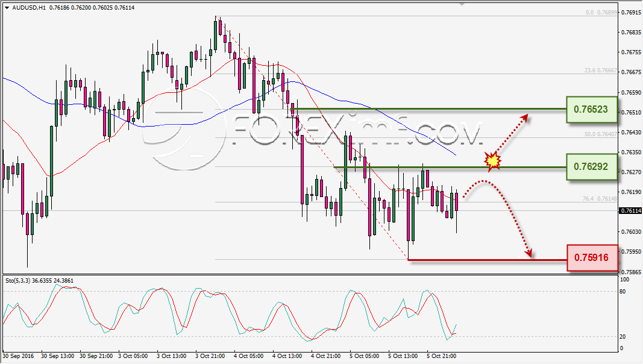Click the 0.76835 price axis value
This screenshot has height=364, width=643.
631,32
